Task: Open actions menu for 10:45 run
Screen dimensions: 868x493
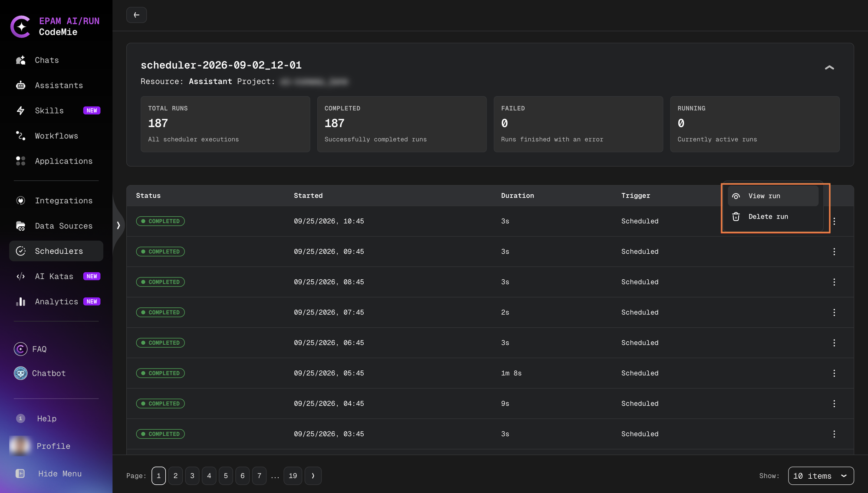Action: point(834,221)
